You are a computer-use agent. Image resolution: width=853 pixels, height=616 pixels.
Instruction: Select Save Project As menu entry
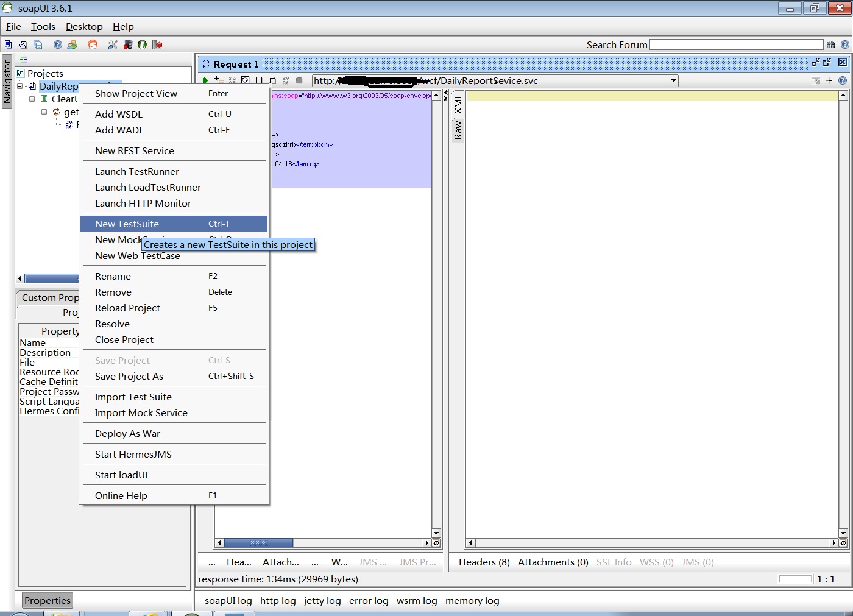pos(174,376)
